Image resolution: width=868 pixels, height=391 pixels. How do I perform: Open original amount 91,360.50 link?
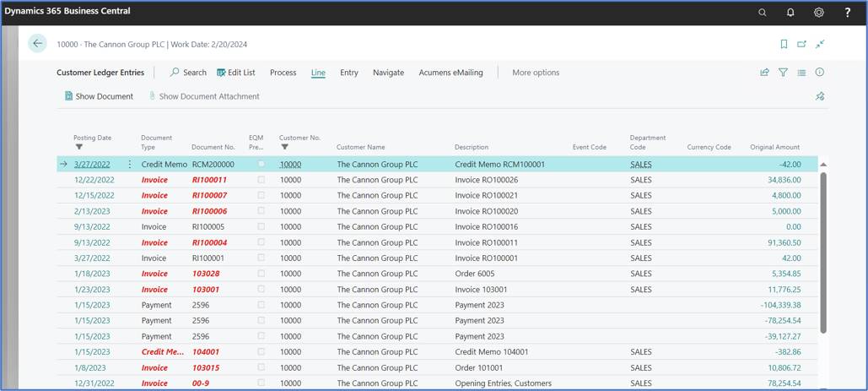click(x=784, y=242)
